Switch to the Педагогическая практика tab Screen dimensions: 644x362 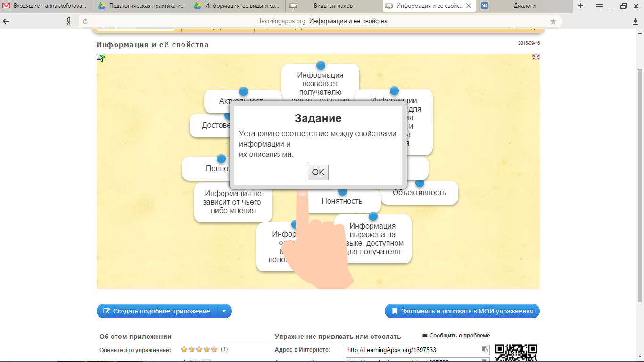click(x=142, y=6)
